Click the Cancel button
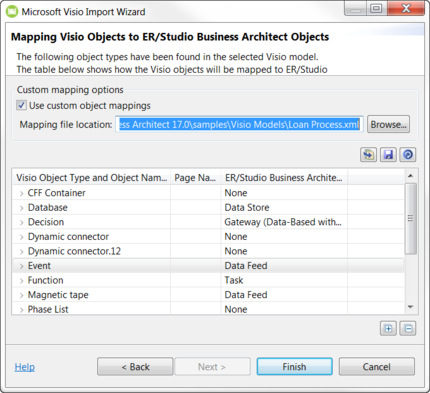This screenshot has width=430, height=393. point(377,367)
